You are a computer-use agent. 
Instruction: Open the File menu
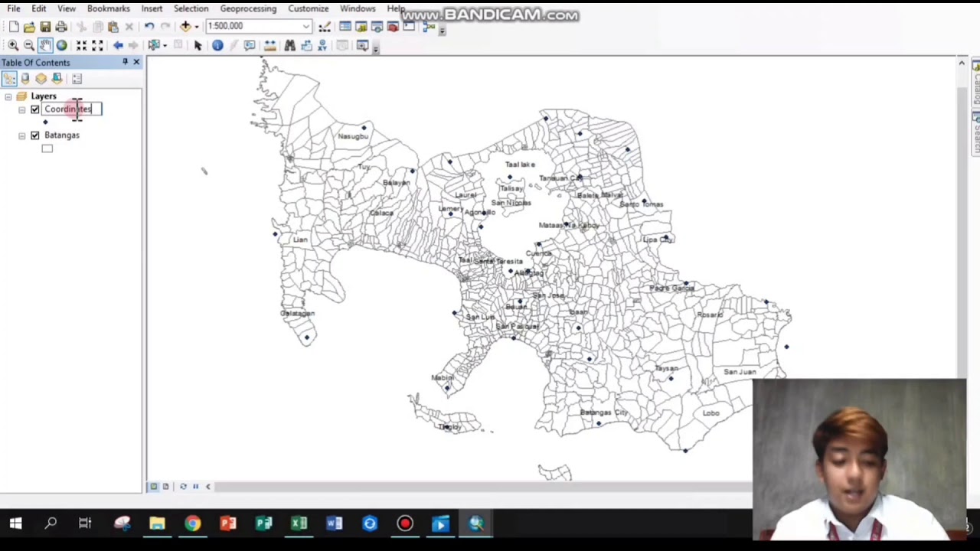pyautogui.click(x=14, y=8)
